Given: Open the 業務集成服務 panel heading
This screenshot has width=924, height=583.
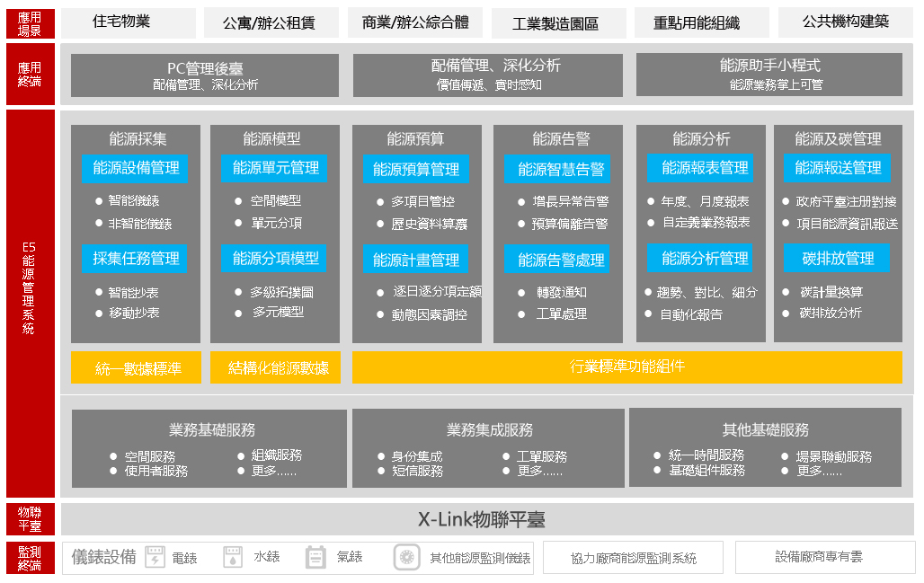Looking at the screenshot, I should point(489,429).
